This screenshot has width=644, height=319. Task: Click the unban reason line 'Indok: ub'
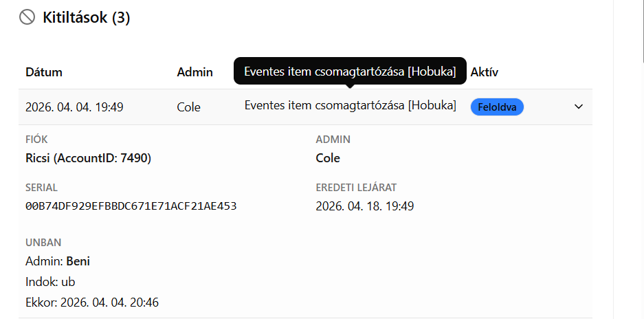pyautogui.click(x=50, y=281)
